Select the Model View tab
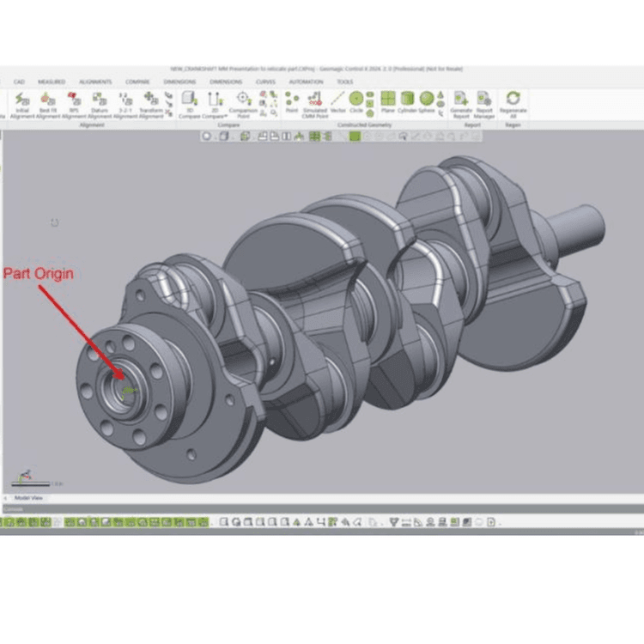The width and height of the screenshot is (644, 644). [x=28, y=498]
